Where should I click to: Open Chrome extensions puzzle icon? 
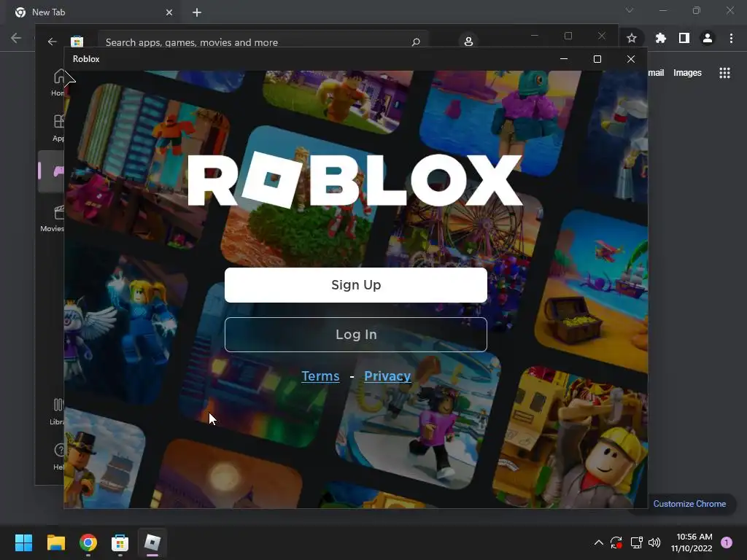coord(660,38)
